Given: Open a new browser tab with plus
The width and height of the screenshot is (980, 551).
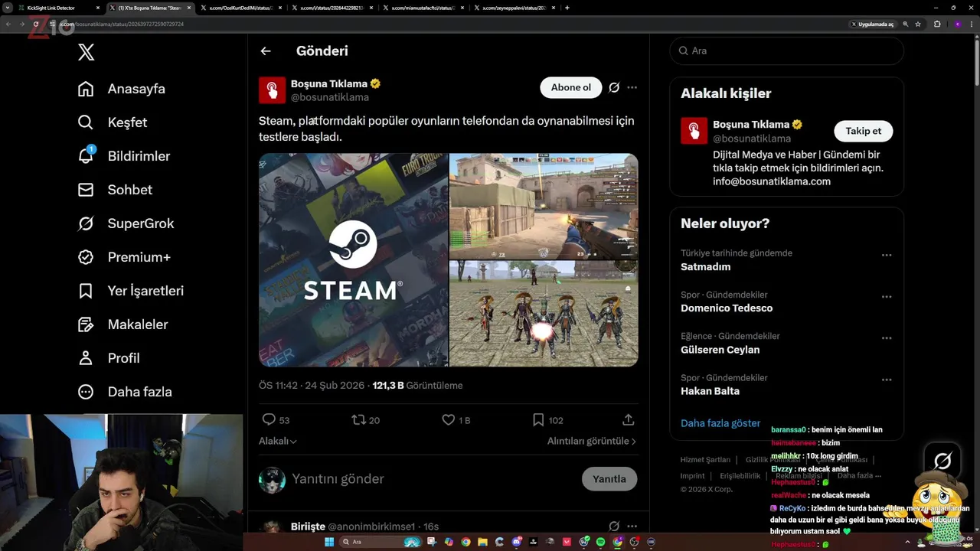Looking at the screenshot, I should click(x=567, y=8).
